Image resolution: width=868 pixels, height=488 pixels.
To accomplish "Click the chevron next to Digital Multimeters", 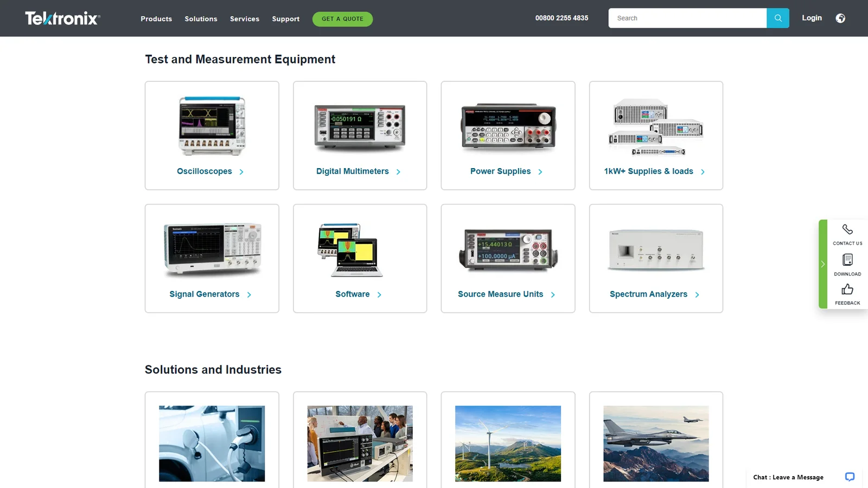I will pos(398,172).
